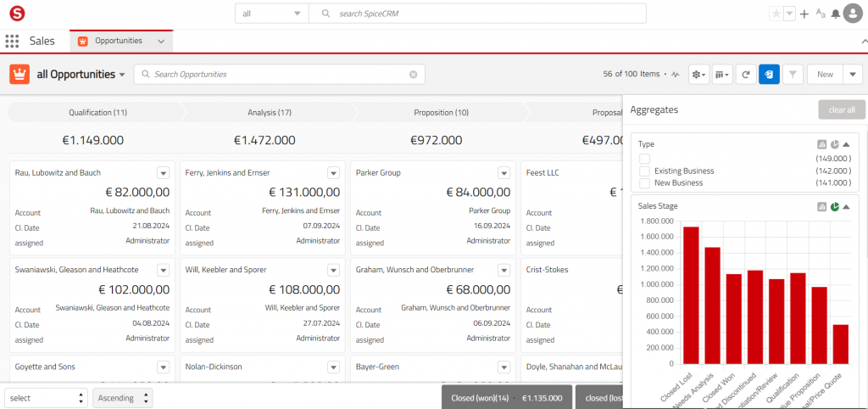Tick the New Business checkbox
This screenshot has width=868, height=409.
[644, 183]
